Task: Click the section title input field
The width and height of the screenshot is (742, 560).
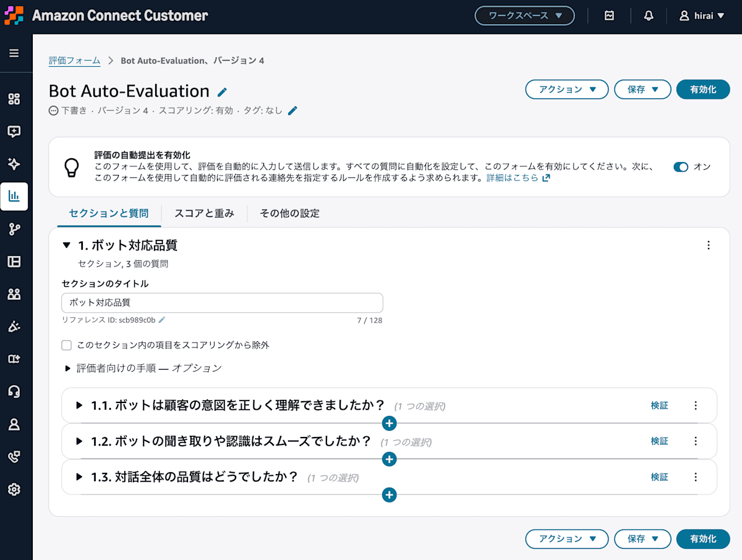Action: 223,303
